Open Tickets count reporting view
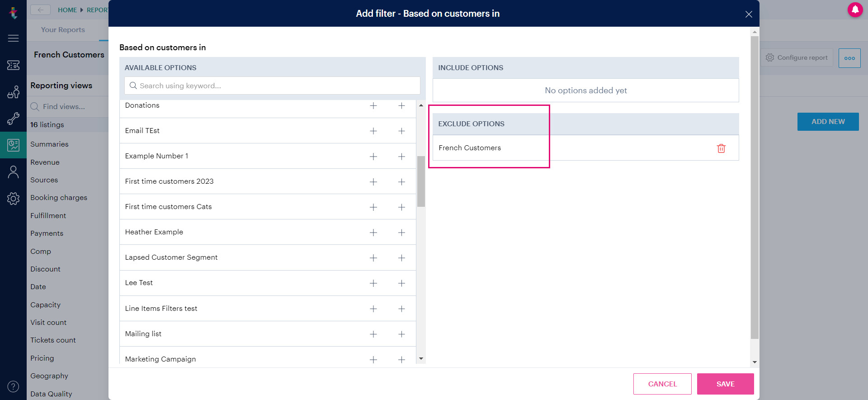868x400 pixels. 53,340
